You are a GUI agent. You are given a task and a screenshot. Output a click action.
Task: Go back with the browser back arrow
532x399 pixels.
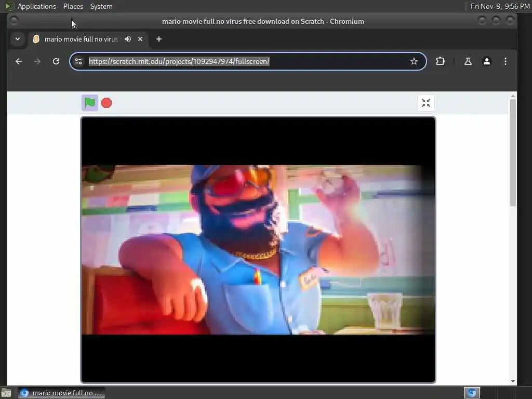(19, 61)
